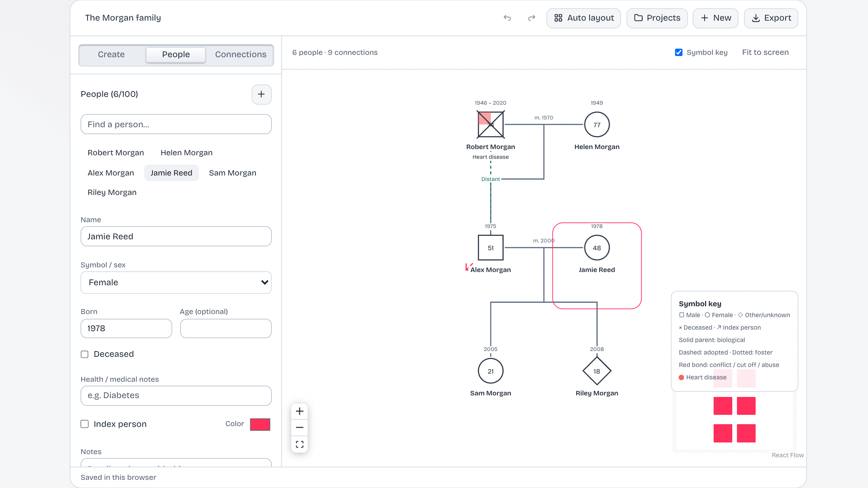Select Robert Morgan's deceased square node

tap(491, 125)
